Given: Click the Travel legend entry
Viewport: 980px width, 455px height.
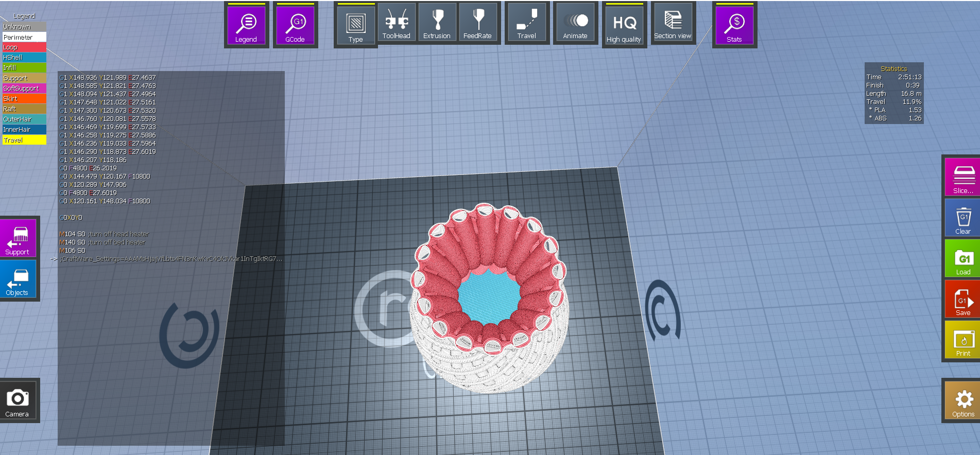Looking at the screenshot, I should point(24,140).
